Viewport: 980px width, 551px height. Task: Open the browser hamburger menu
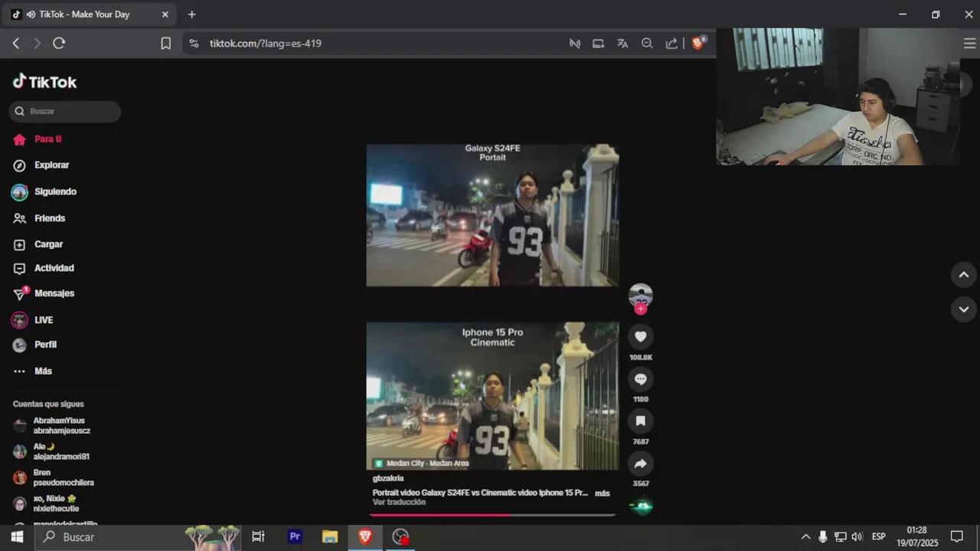(969, 44)
